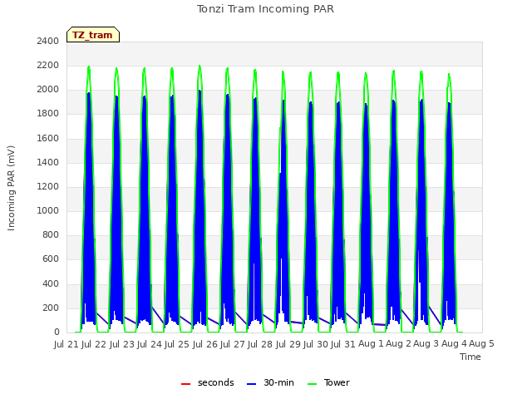Click the Jul 24 x-axis date label

pos(150,344)
